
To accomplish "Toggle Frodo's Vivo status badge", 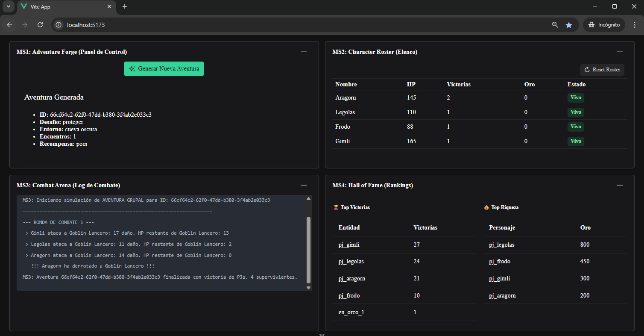I will coord(576,127).
